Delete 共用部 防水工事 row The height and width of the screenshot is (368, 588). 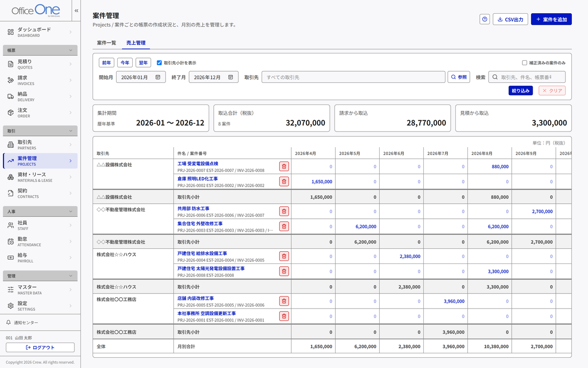[284, 211]
